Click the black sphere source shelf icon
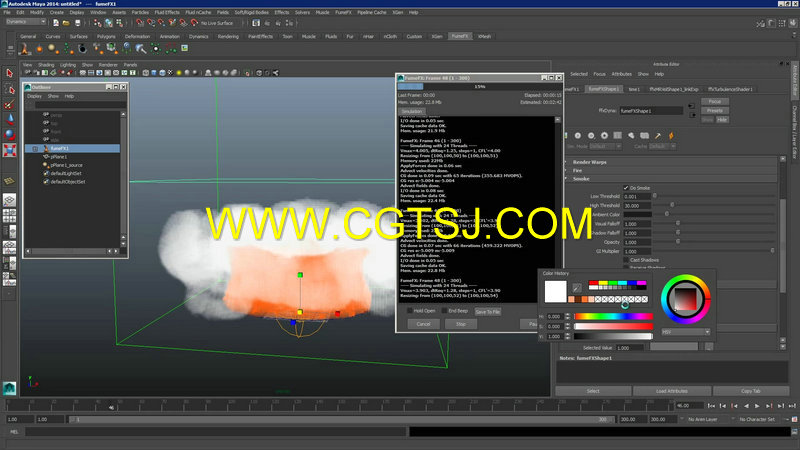The image size is (800, 450). point(82,48)
